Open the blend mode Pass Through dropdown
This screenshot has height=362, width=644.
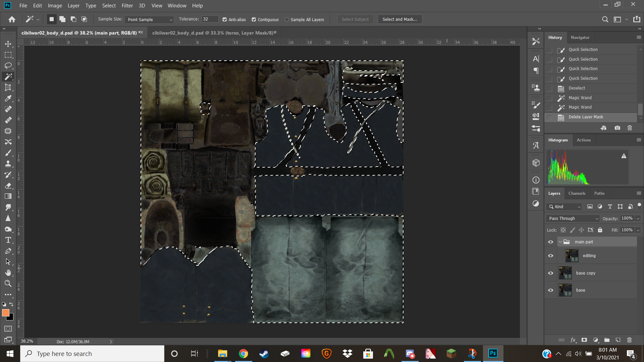(573, 218)
